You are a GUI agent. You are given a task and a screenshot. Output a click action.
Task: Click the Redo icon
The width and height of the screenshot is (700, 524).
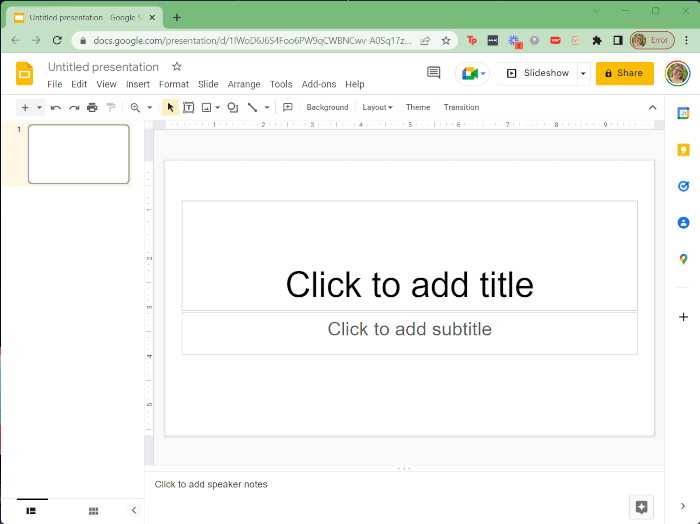74,108
